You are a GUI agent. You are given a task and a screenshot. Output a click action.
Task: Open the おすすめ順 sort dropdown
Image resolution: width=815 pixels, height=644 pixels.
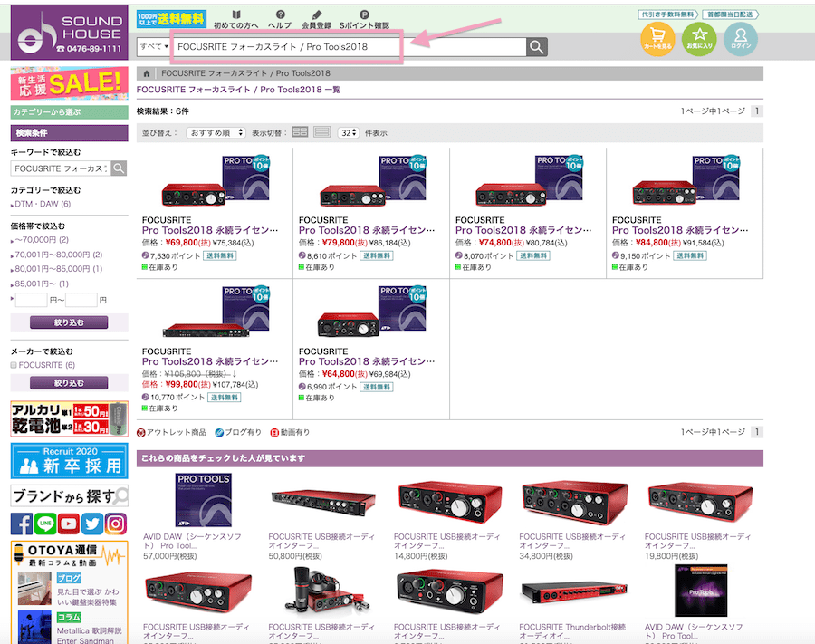(216, 132)
